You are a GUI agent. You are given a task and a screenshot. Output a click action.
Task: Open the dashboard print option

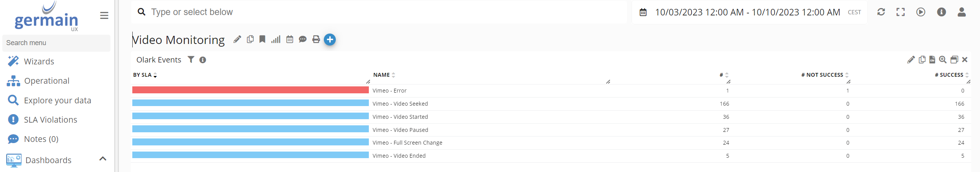click(316, 39)
